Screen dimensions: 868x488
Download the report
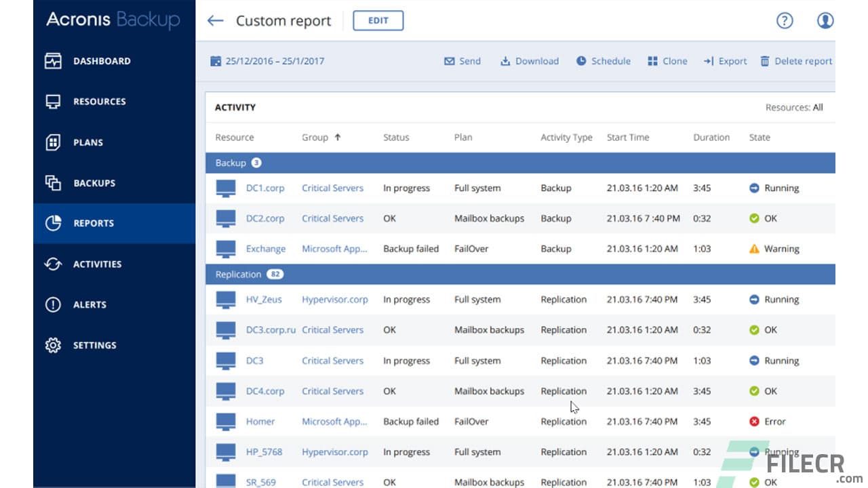tap(530, 61)
